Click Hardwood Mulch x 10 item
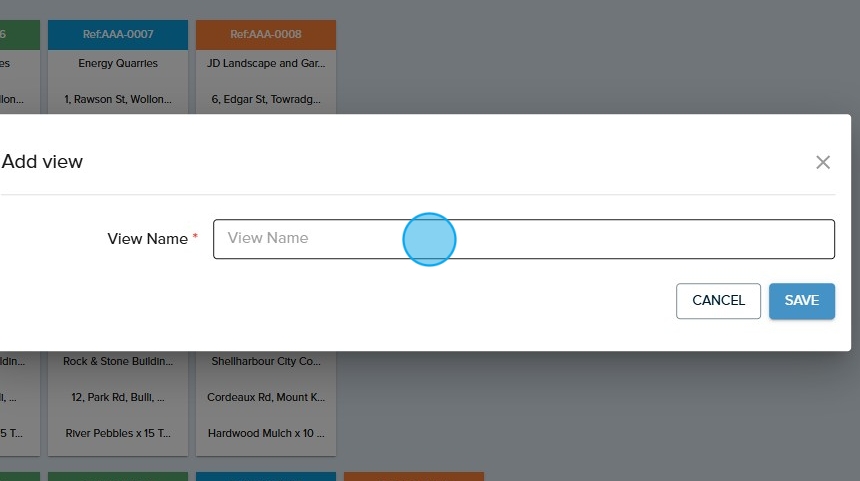 pyautogui.click(x=266, y=433)
